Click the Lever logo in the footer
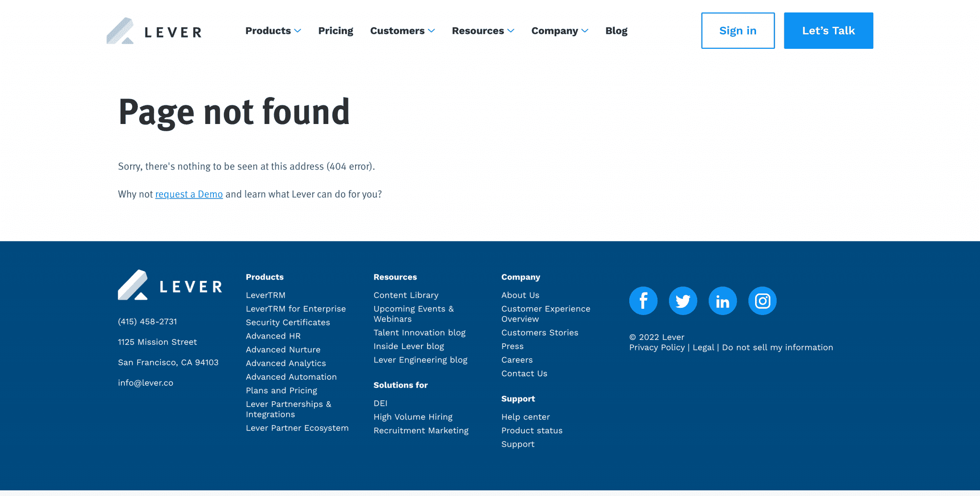 coord(170,285)
